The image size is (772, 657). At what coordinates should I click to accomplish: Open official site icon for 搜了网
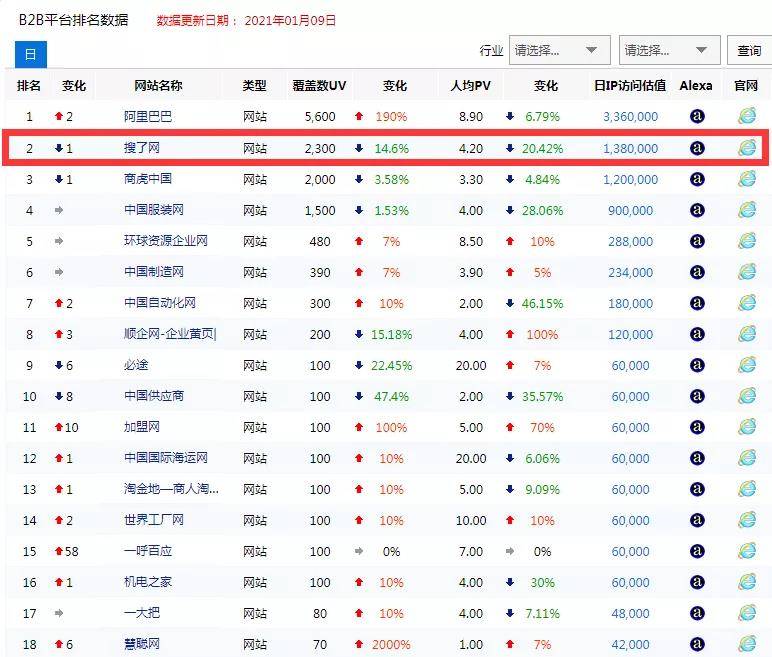click(747, 147)
